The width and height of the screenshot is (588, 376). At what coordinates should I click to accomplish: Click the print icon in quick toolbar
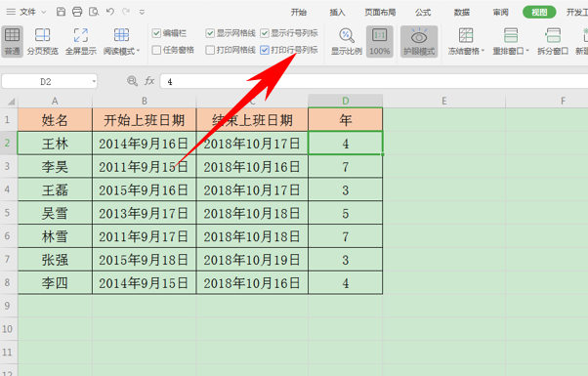coord(77,12)
